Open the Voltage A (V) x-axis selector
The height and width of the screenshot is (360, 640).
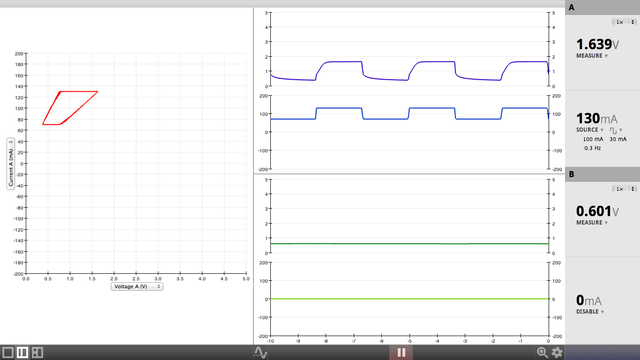pyautogui.click(x=137, y=287)
